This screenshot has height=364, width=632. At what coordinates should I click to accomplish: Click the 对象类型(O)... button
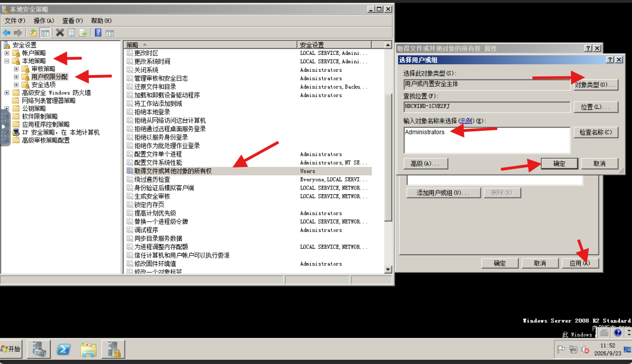pos(596,85)
